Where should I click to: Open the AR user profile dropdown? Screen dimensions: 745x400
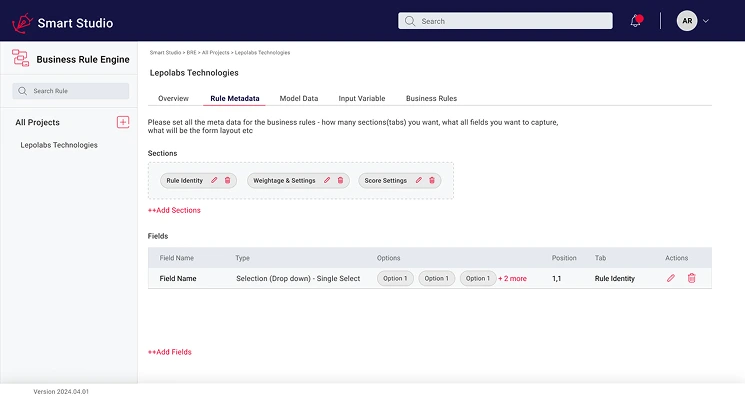coord(693,21)
